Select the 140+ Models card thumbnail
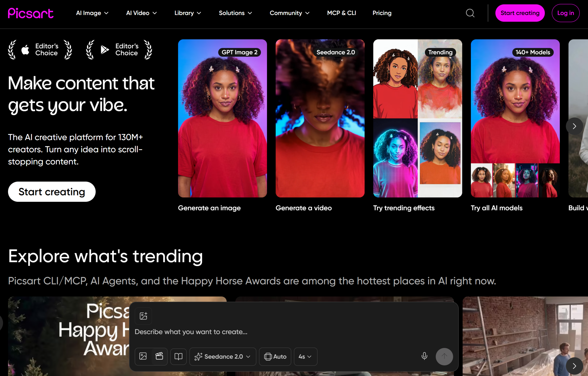 [515, 118]
